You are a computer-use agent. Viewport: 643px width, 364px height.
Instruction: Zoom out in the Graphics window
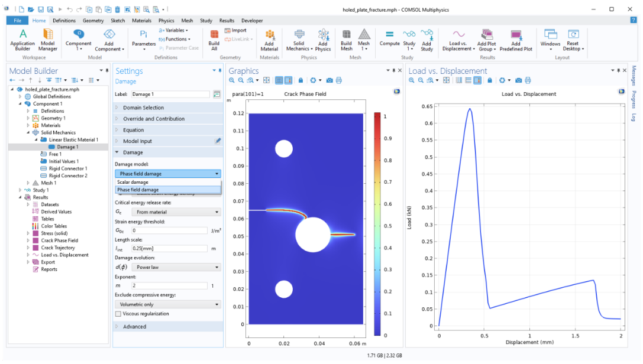[241, 81]
